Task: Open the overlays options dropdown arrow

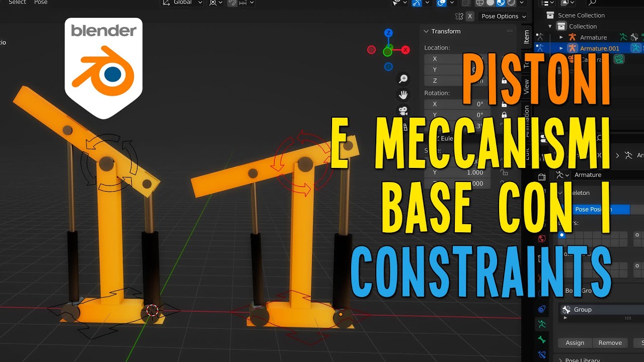Action: tap(452, 3)
